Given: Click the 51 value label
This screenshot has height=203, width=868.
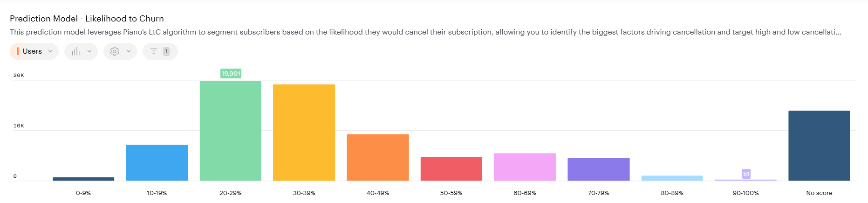Looking at the screenshot, I should pos(746,174).
